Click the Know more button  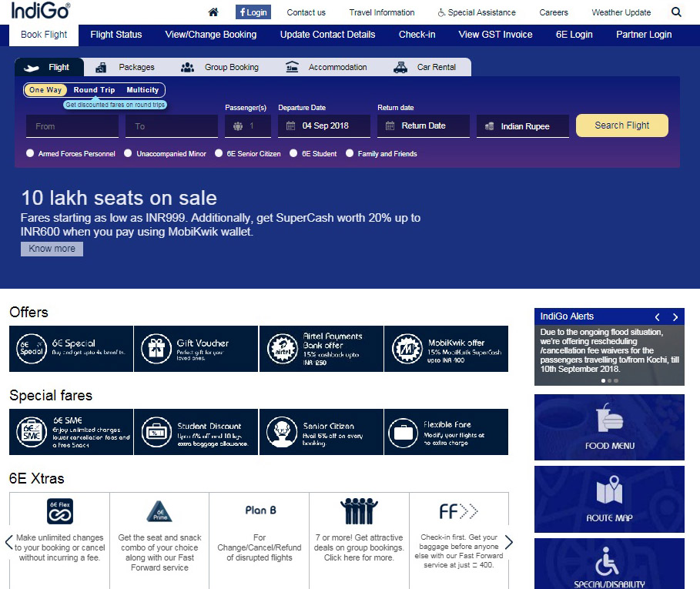52,249
